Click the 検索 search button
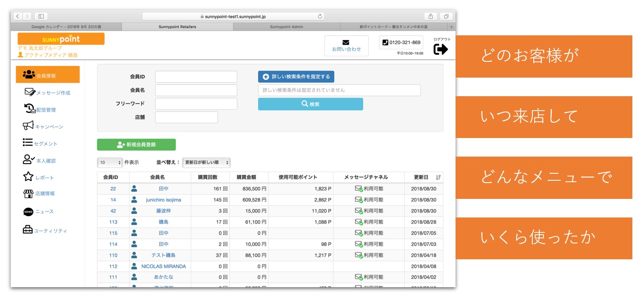 pos(310,104)
